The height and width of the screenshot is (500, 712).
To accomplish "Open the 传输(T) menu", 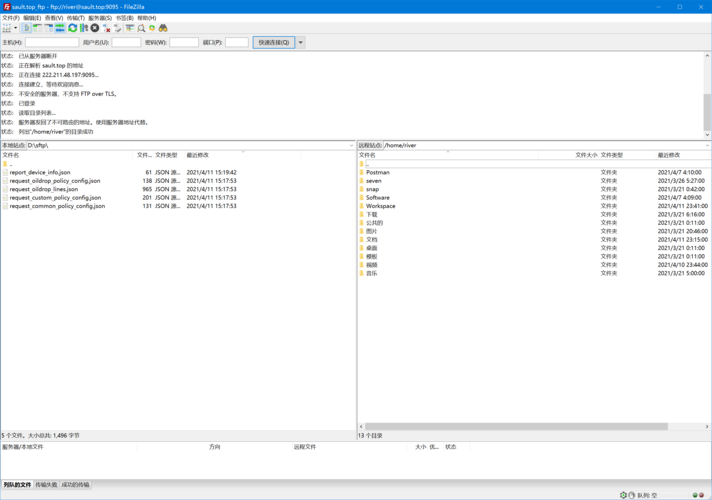I will pyautogui.click(x=78, y=18).
